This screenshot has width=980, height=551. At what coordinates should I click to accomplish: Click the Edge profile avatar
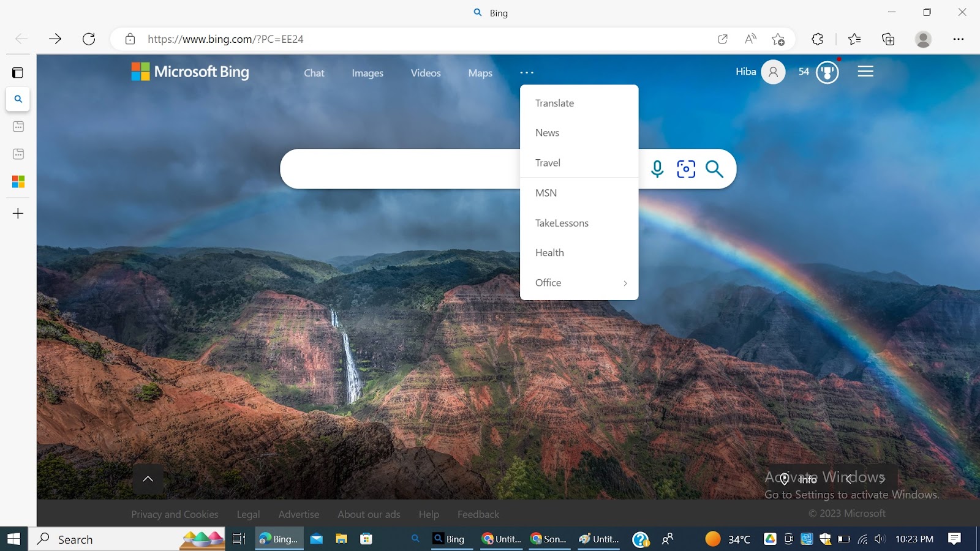923,39
